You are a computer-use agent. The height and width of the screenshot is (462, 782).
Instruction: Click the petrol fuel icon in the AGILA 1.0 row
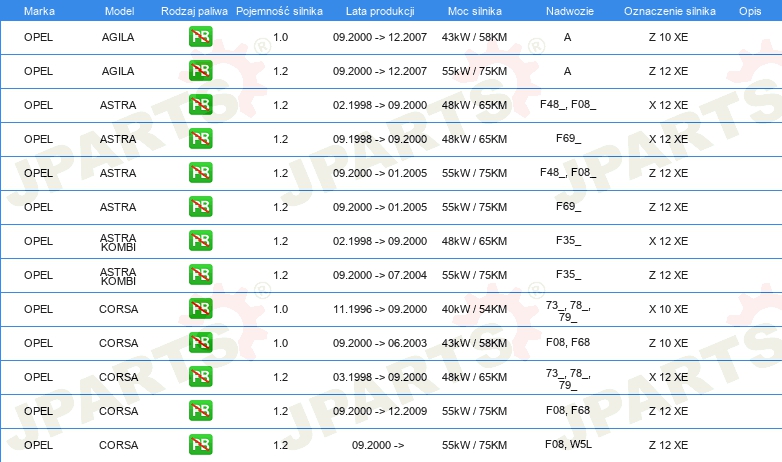pos(200,37)
